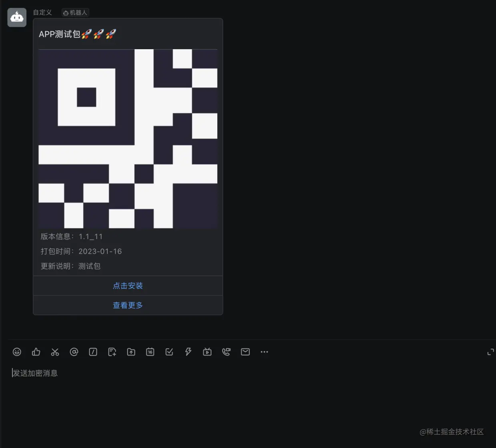Viewport: 496px width, 448px height.
Task: Open the file upload folder icon
Action: [131, 352]
